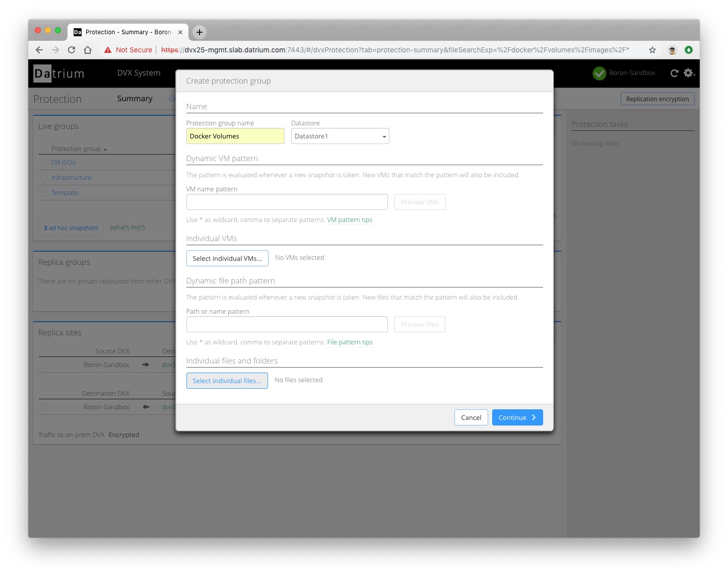Open the browser profile avatar icon
Viewport: 728px width, 575px height.
(x=672, y=50)
